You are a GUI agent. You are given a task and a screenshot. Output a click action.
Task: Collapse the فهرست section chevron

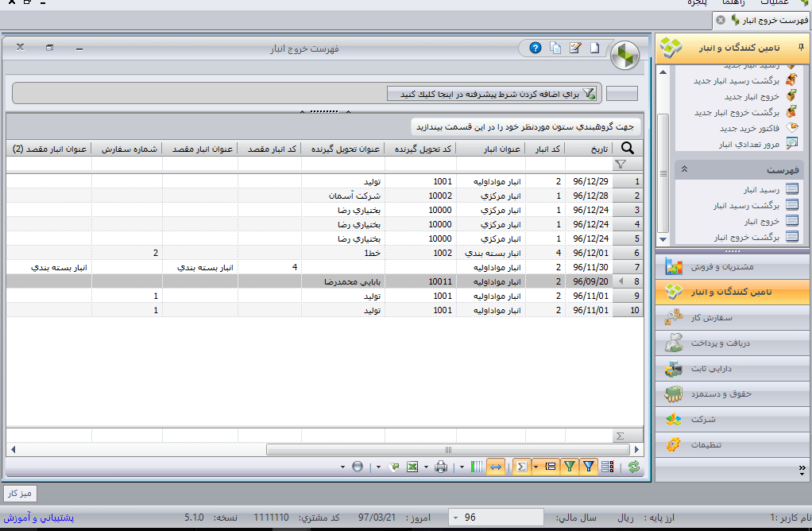pyautogui.click(x=684, y=169)
